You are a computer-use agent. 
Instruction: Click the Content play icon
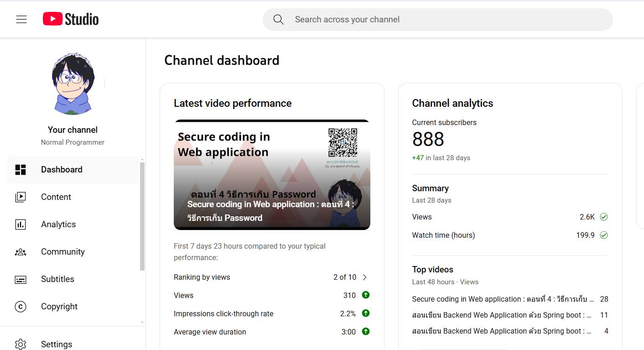[21, 197]
